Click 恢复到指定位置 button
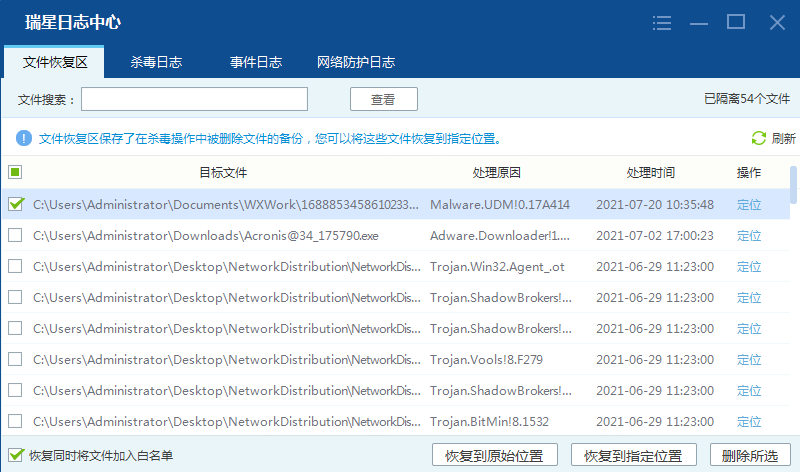 point(633,455)
